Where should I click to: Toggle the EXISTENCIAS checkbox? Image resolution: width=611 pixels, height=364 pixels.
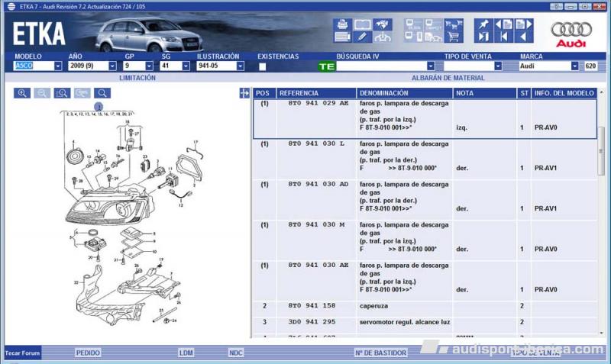[x=262, y=66]
